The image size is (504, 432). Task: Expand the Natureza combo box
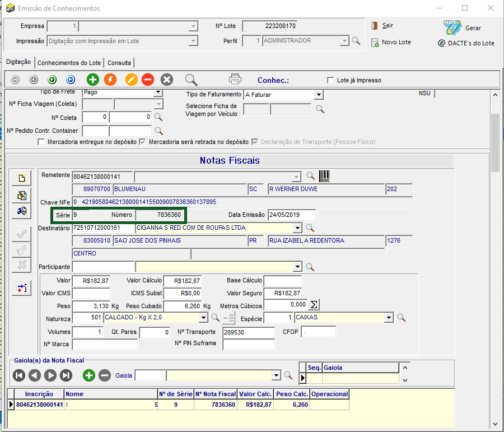[x=203, y=318]
